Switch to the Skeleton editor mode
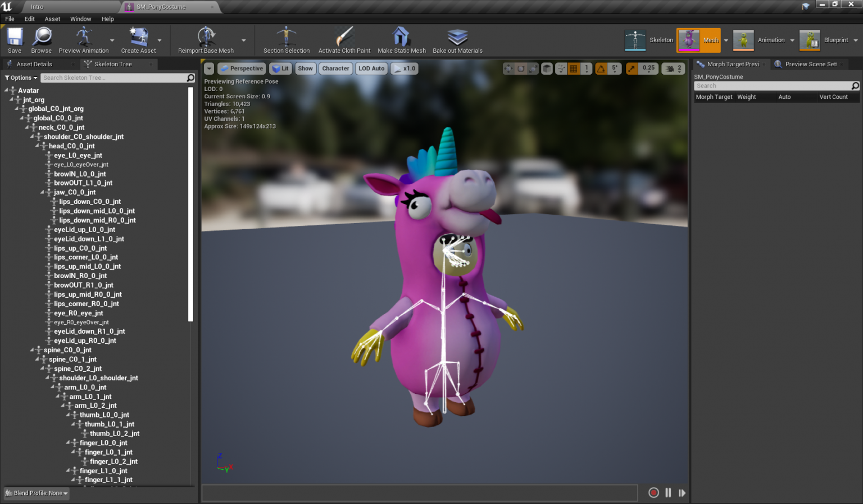Image resolution: width=863 pixels, height=504 pixels. point(649,40)
